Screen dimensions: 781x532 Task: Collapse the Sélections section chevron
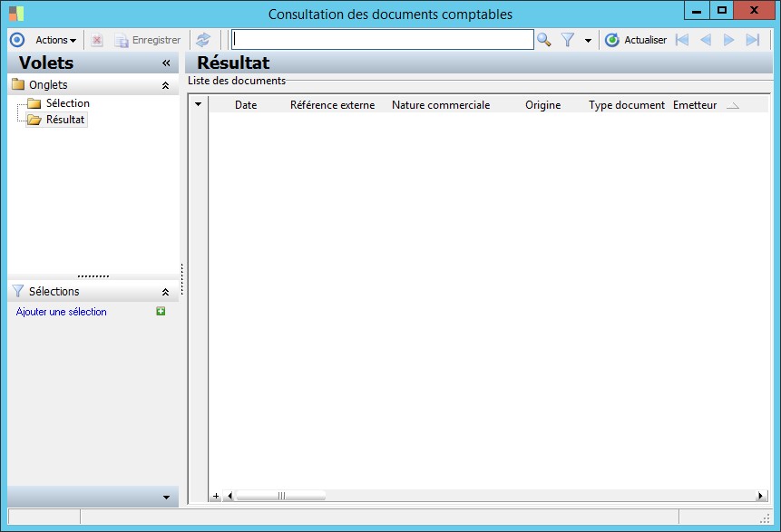tap(165, 292)
